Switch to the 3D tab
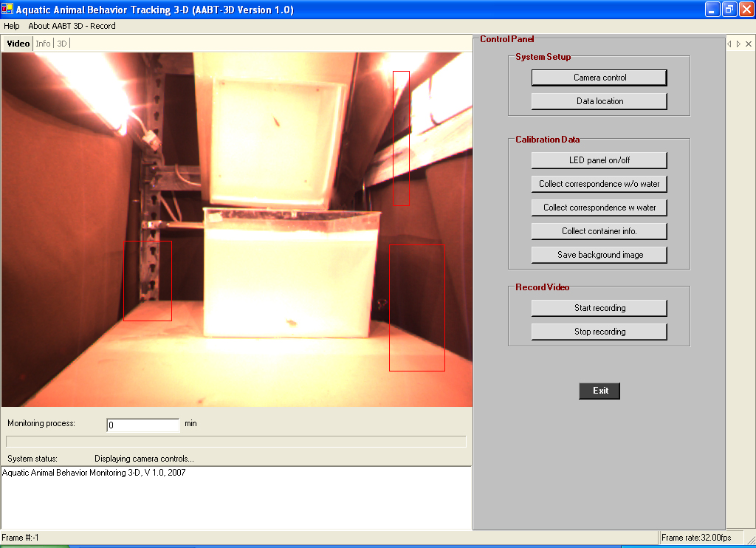The image size is (756, 548). (62, 44)
